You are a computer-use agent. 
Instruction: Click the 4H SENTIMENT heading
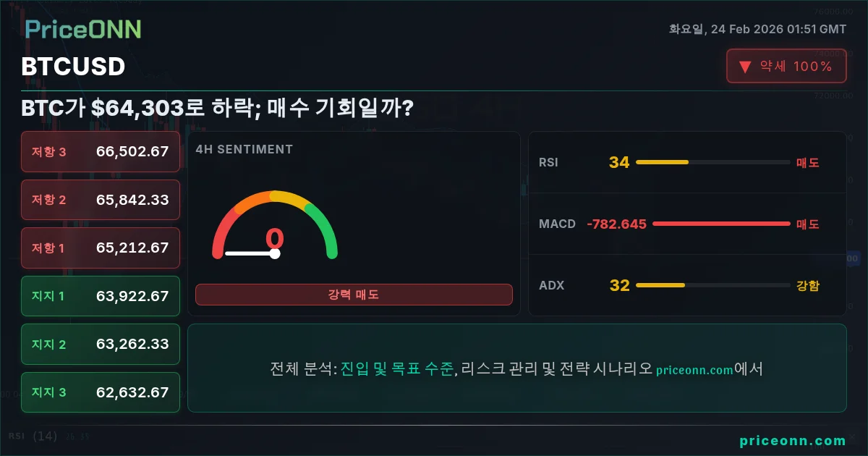click(244, 149)
